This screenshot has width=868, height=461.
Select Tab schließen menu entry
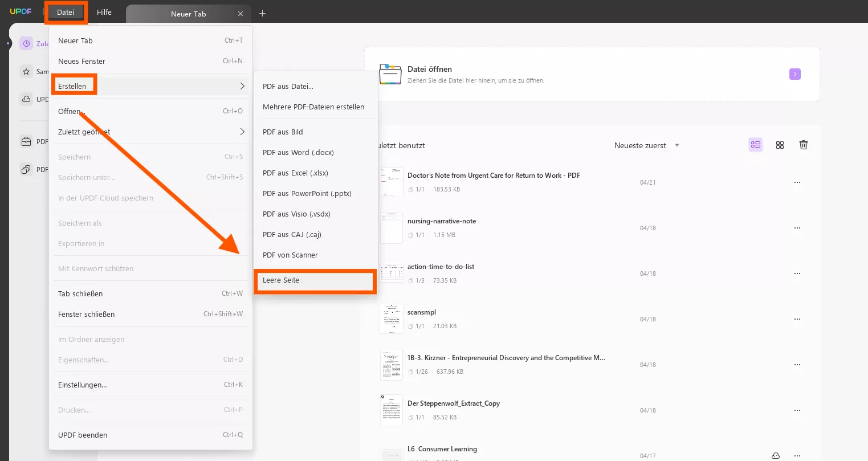[150, 293]
